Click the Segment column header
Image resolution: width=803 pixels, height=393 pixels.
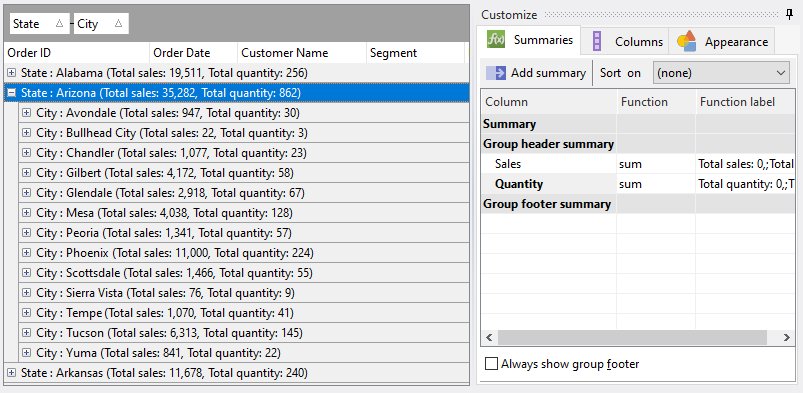pos(415,53)
